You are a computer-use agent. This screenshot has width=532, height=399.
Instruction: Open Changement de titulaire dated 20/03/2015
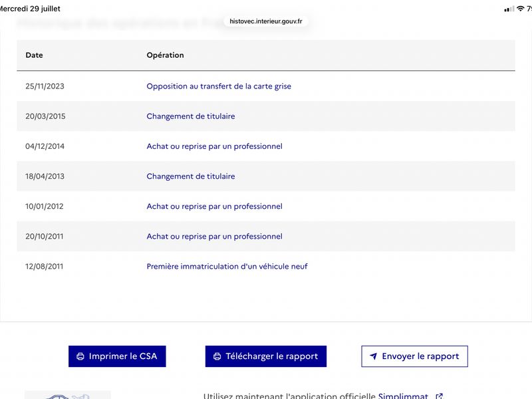(x=191, y=116)
